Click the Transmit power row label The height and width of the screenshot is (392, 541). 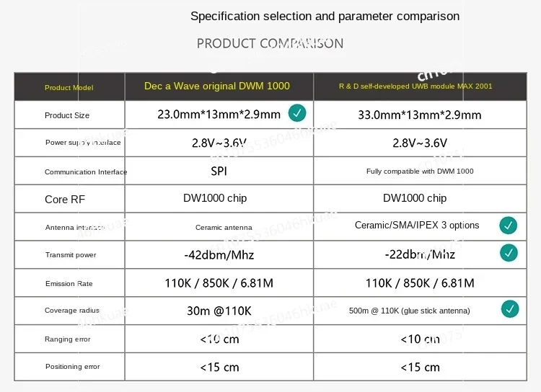point(71,255)
